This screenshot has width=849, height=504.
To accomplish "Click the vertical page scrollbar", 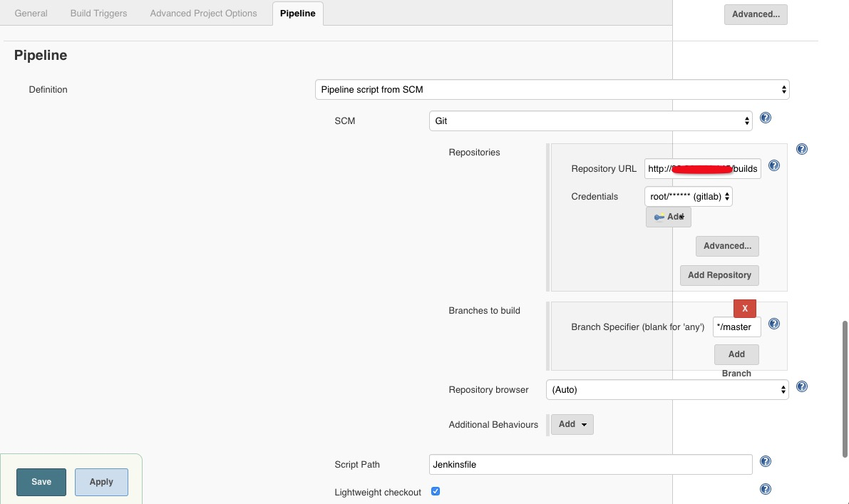I will tap(845, 389).
